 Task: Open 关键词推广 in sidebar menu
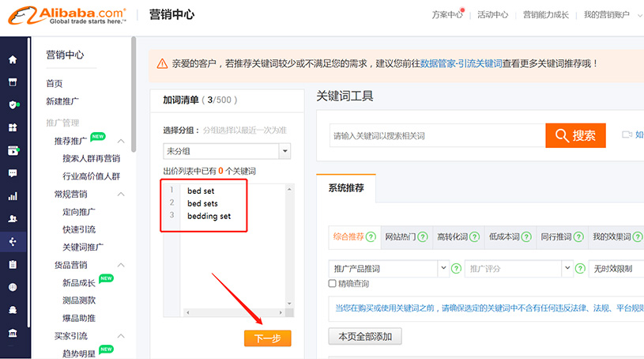(x=83, y=248)
